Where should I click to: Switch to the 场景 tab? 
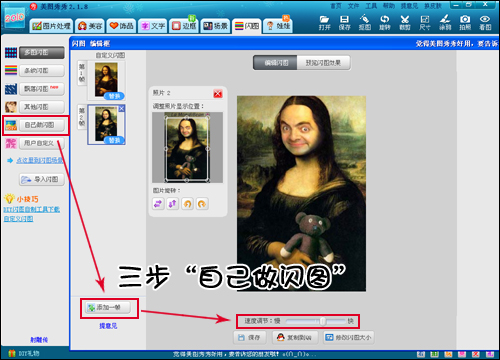point(215,26)
